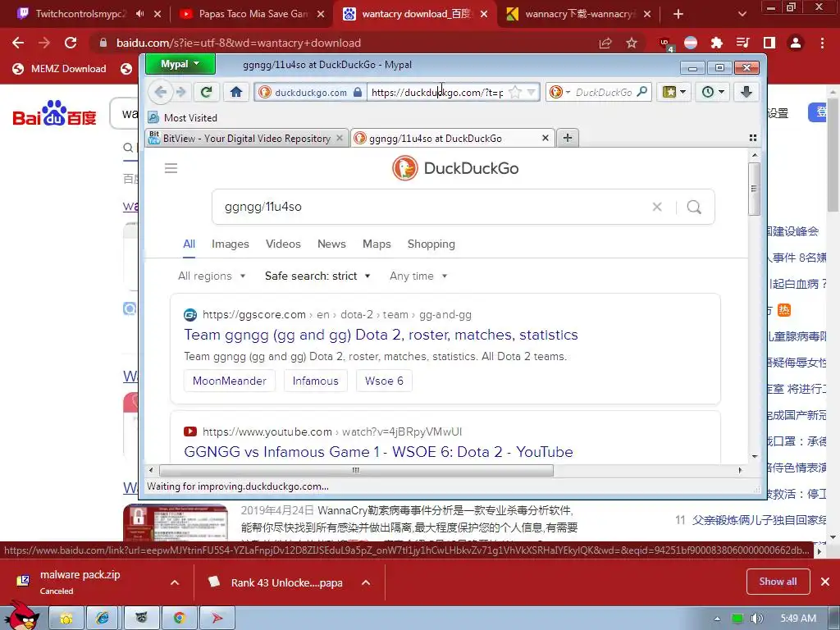Clear the DuckDuckGo search query
This screenshot has height=630, width=840.
657,207
